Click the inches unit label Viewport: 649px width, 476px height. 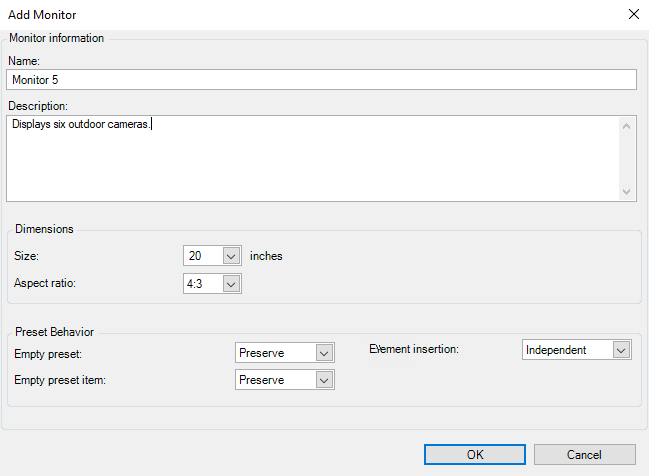point(266,256)
